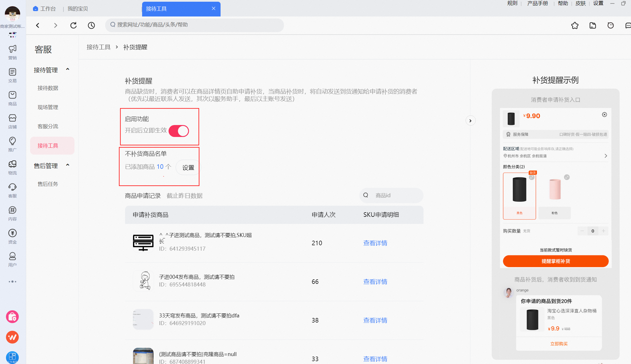631x364 pixels.
Task: Select 接待工具 in the side menu
Action: (x=52, y=145)
